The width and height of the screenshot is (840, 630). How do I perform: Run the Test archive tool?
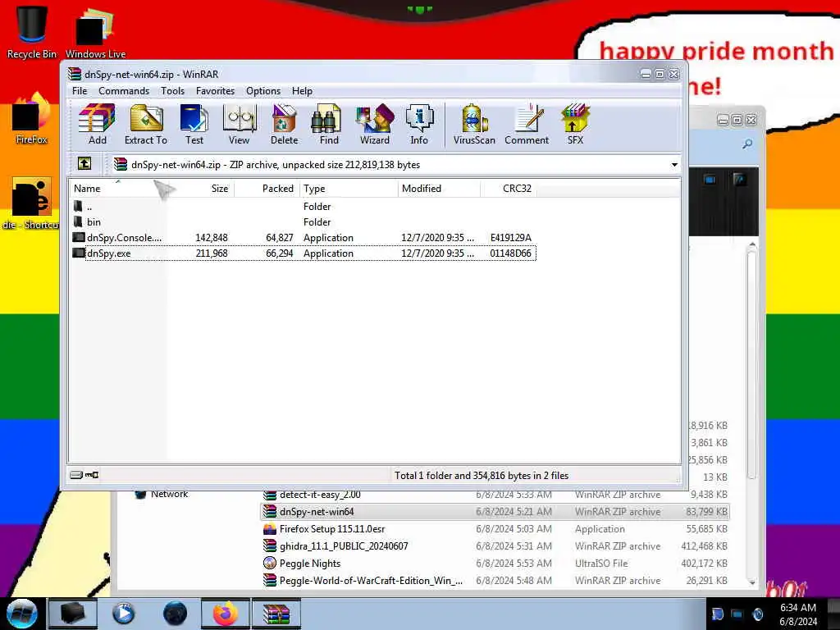point(194,125)
